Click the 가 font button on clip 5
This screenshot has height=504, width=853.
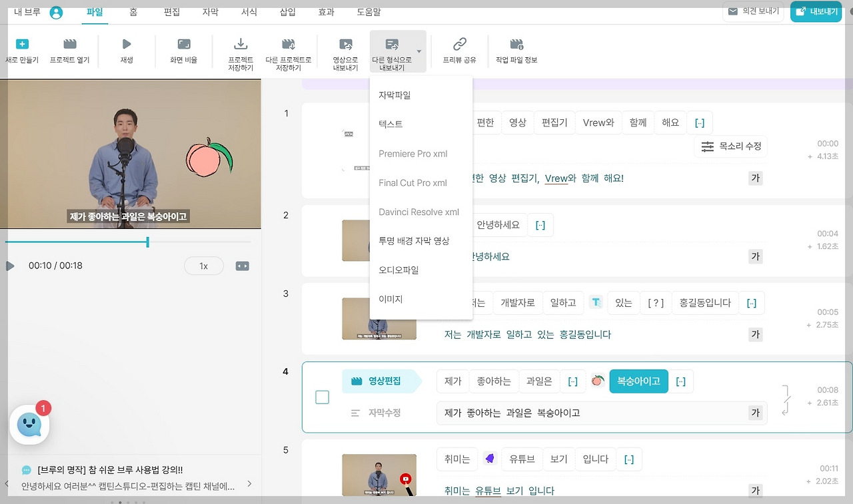[x=755, y=491]
